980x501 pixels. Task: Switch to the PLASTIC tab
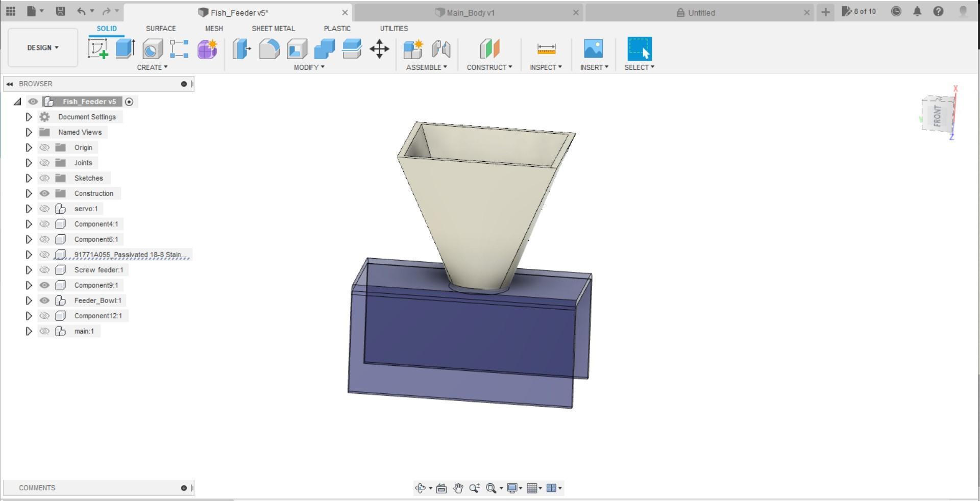point(337,29)
